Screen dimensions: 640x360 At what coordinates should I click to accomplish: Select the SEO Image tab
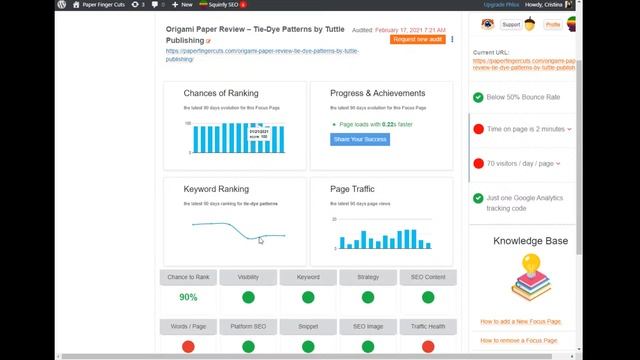(x=368, y=326)
